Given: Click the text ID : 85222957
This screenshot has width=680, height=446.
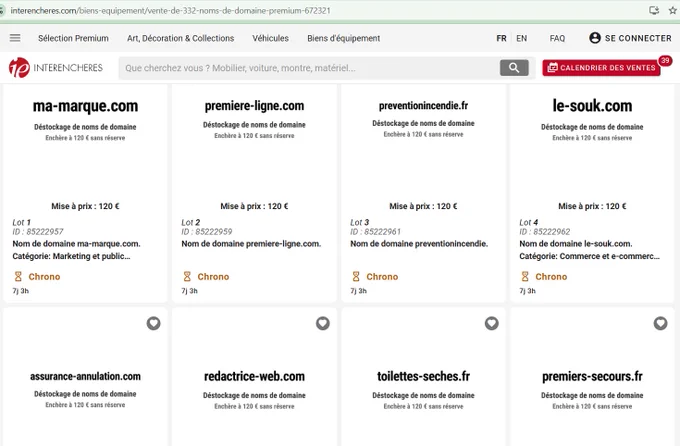Looking at the screenshot, I should [38, 232].
